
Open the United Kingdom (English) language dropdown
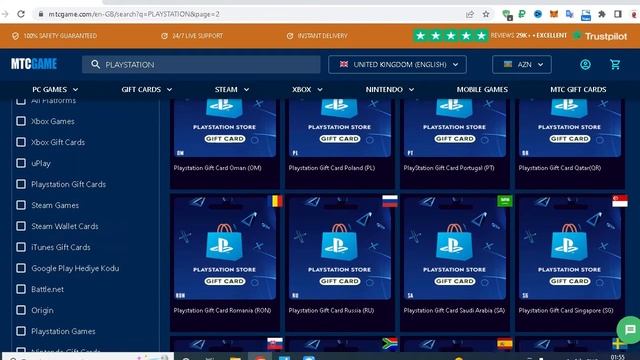click(x=397, y=64)
